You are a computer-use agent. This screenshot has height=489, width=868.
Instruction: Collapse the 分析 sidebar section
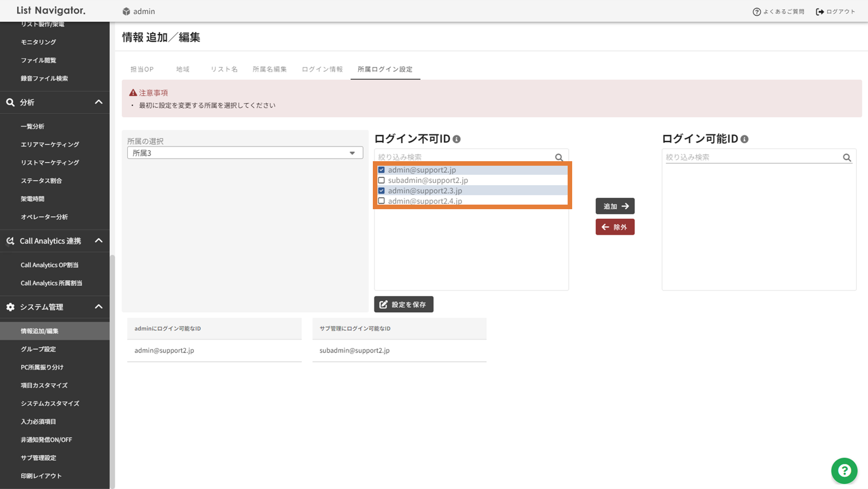click(98, 102)
